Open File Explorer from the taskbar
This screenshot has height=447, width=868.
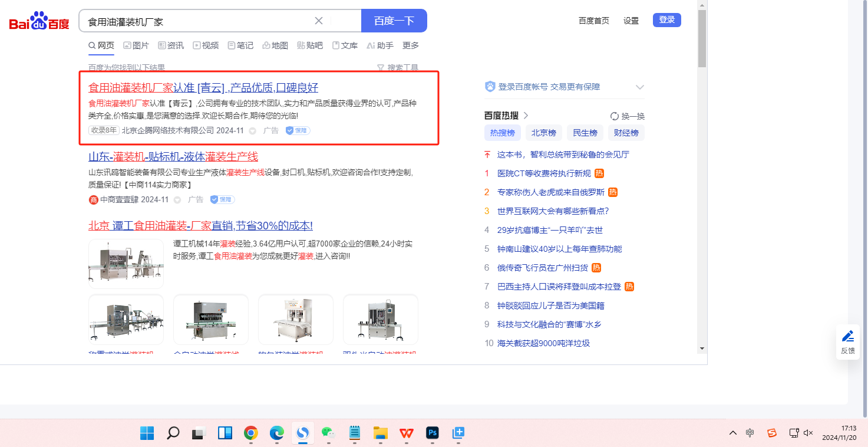coord(380,433)
